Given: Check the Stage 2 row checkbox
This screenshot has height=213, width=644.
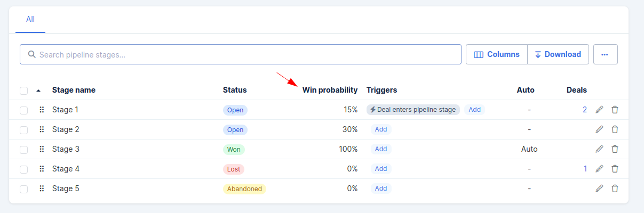Looking at the screenshot, I should pyautogui.click(x=23, y=130).
